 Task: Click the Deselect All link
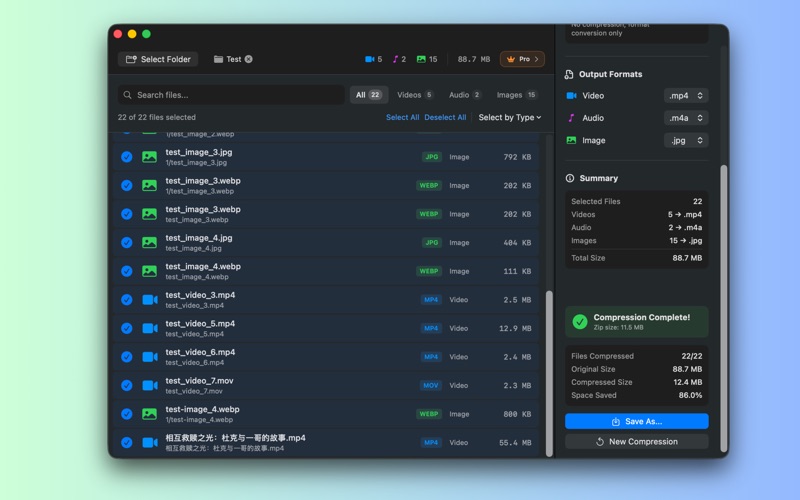[x=445, y=117]
